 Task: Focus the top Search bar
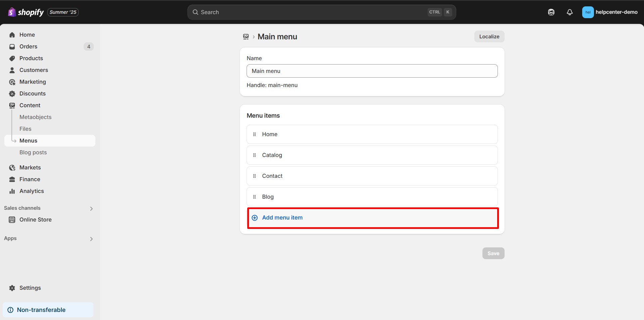[312, 12]
